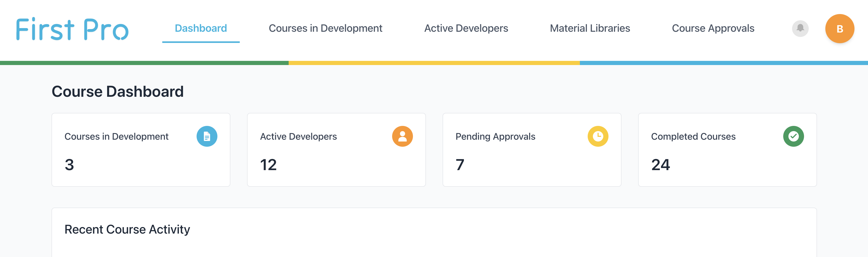Select the person icon on Active Developers card
868x257 pixels.
(x=402, y=136)
